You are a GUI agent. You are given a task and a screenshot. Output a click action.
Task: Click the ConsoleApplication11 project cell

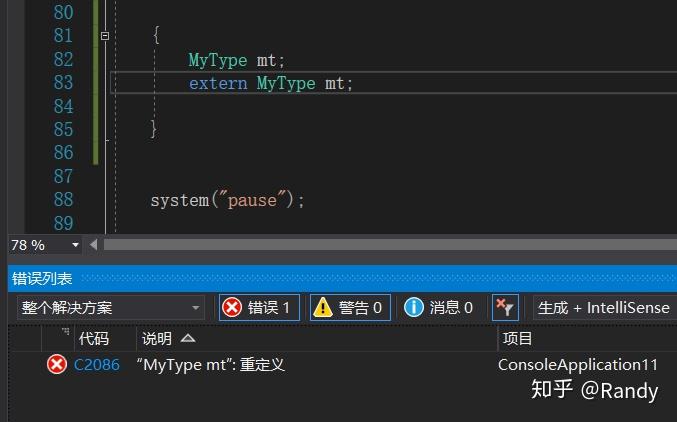click(578, 365)
